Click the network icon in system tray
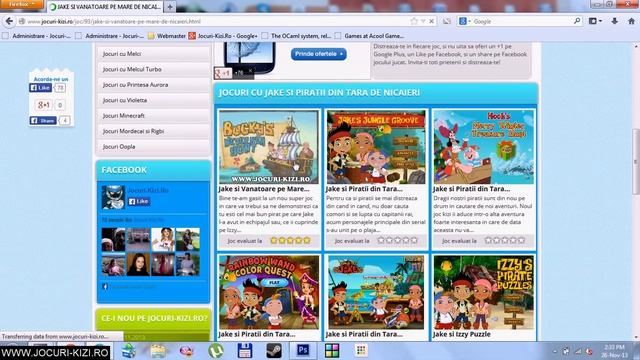 pos(578,351)
